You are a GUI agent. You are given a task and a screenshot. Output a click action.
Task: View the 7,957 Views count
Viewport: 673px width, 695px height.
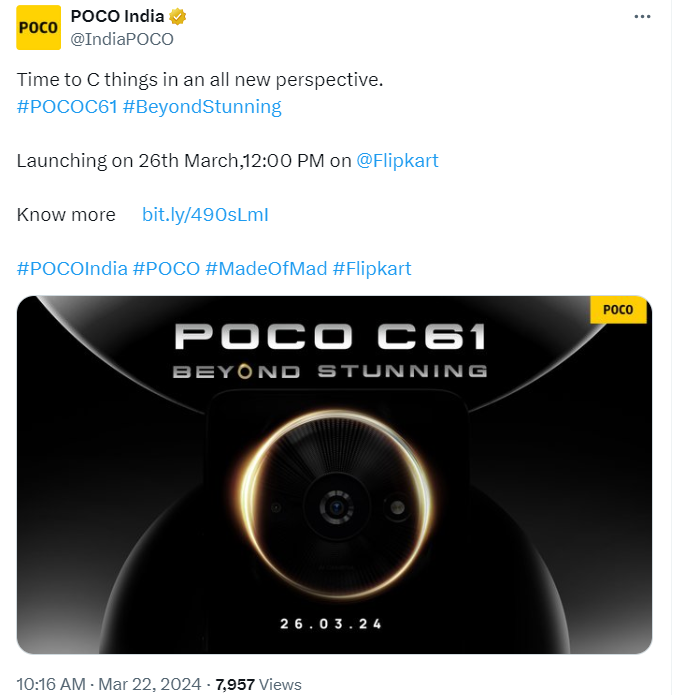tap(258, 684)
